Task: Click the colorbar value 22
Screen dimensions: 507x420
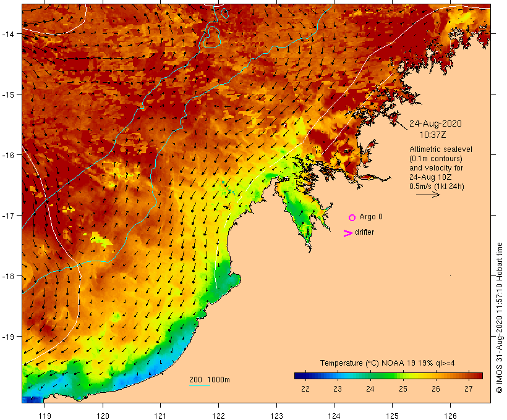Action: click(x=305, y=389)
